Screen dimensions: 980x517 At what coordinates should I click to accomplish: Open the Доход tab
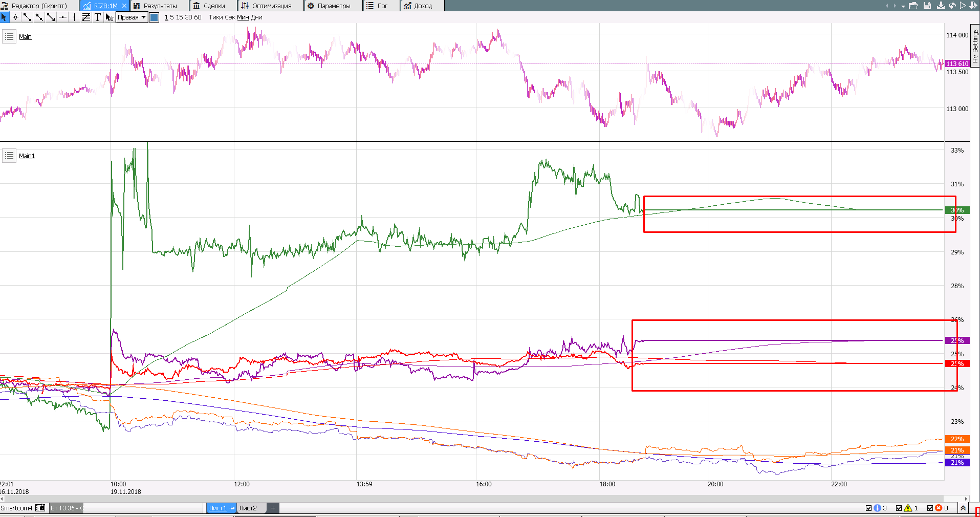pyautogui.click(x=422, y=6)
